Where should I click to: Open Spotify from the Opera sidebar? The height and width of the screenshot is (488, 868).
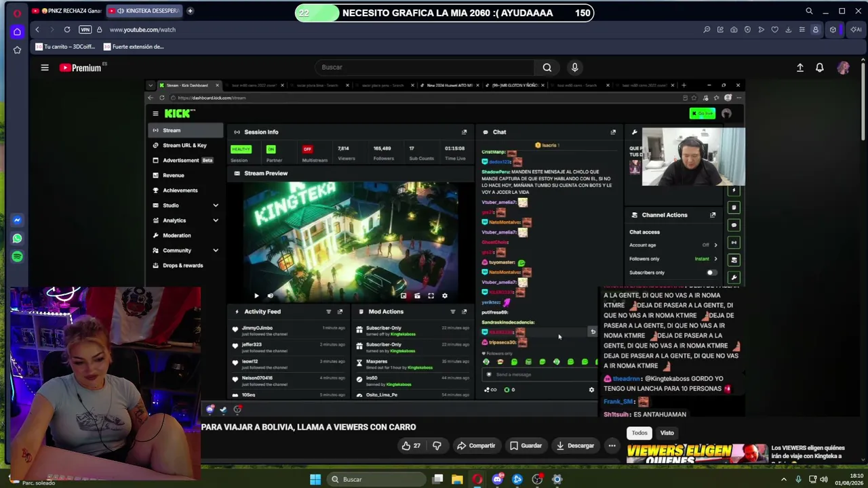(x=17, y=256)
